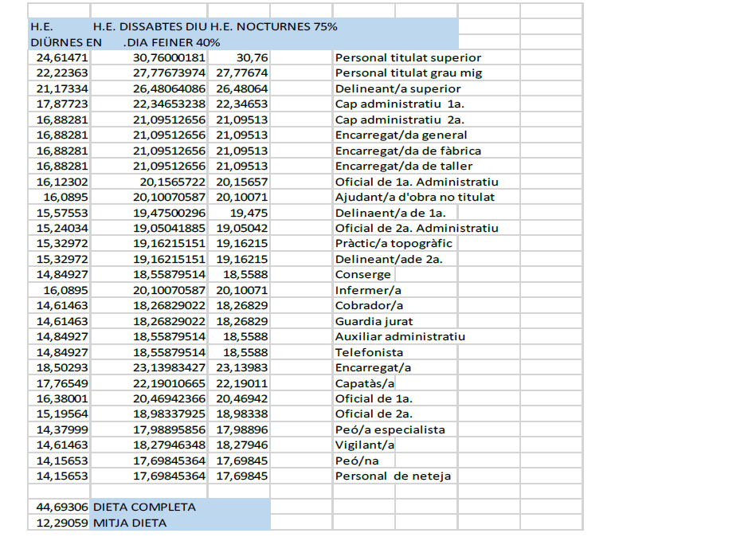
Task: Click the 'Personal de neteja' cell
Action: tap(393, 476)
